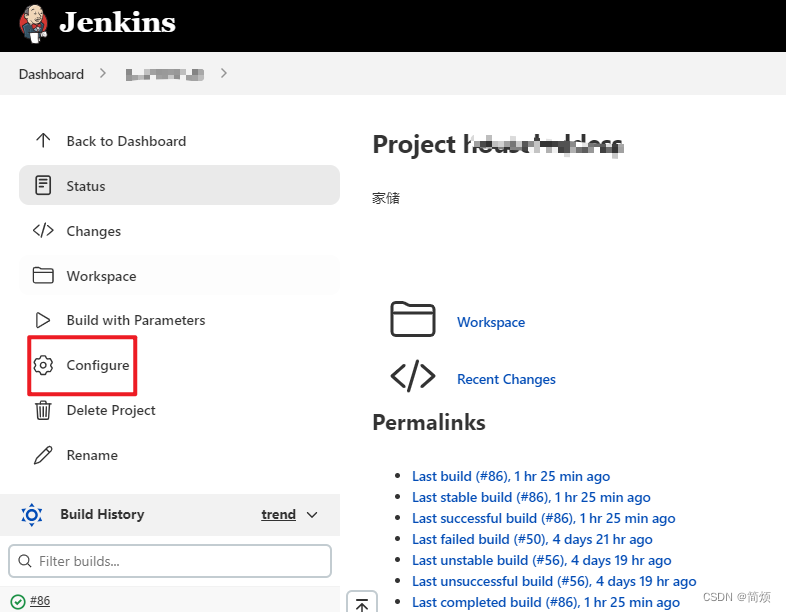
Task: Click the large Recent Changes code icon
Action: tap(412, 376)
